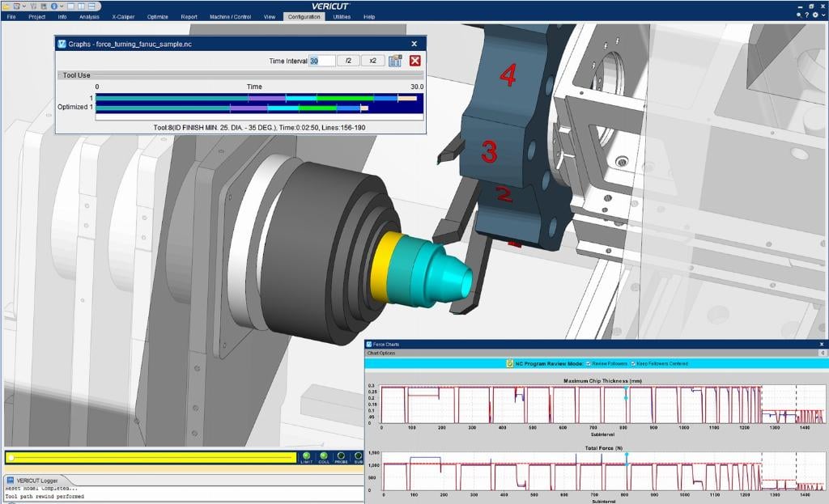Toggle the Review Followers checkbox

pos(589,363)
